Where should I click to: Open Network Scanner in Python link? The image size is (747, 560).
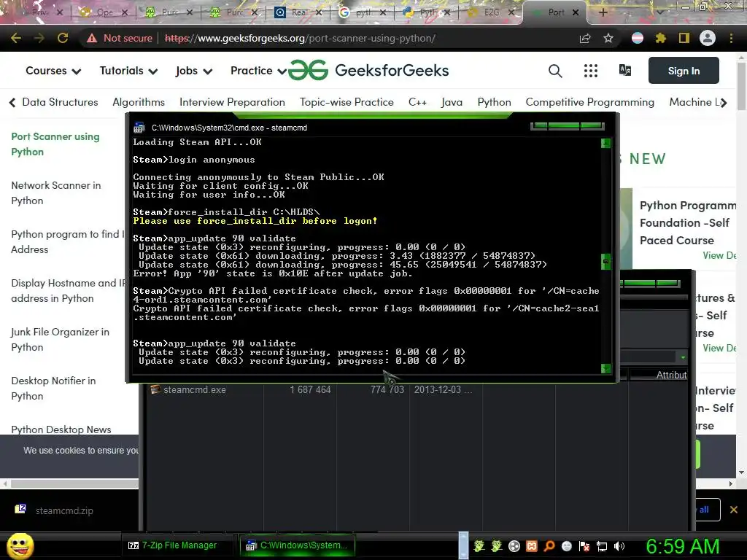coord(55,192)
